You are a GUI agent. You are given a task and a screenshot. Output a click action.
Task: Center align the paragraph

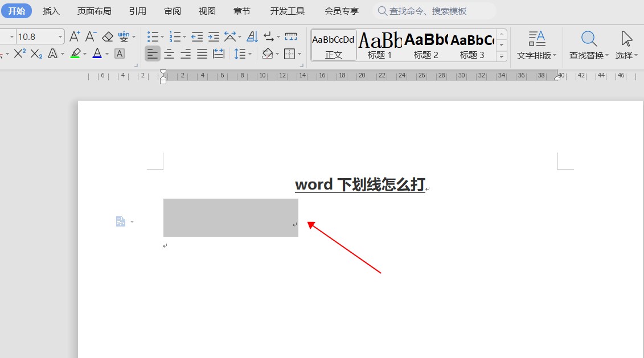click(x=169, y=54)
